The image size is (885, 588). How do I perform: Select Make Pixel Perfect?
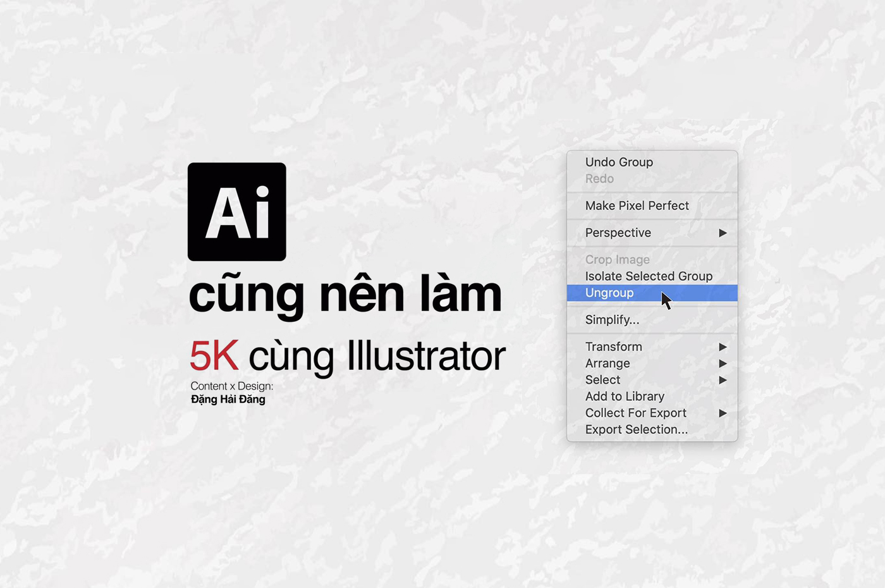tap(637, 205)
